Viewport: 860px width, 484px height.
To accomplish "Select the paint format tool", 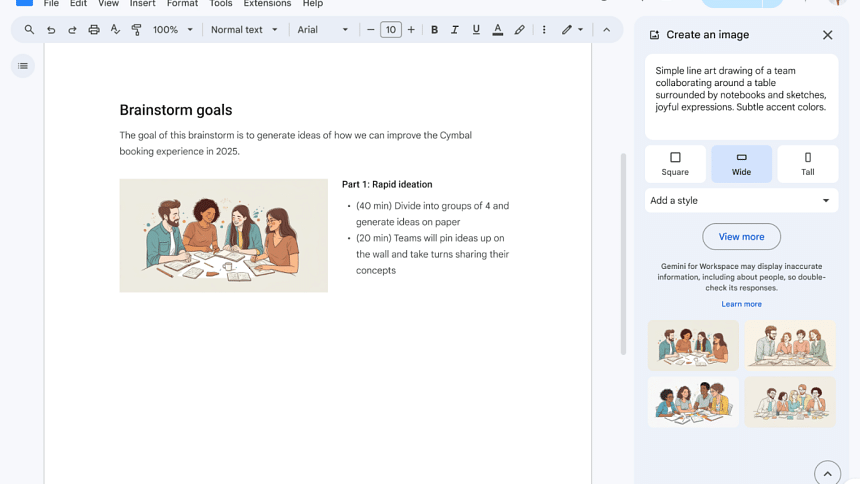I will click(137, 30).
